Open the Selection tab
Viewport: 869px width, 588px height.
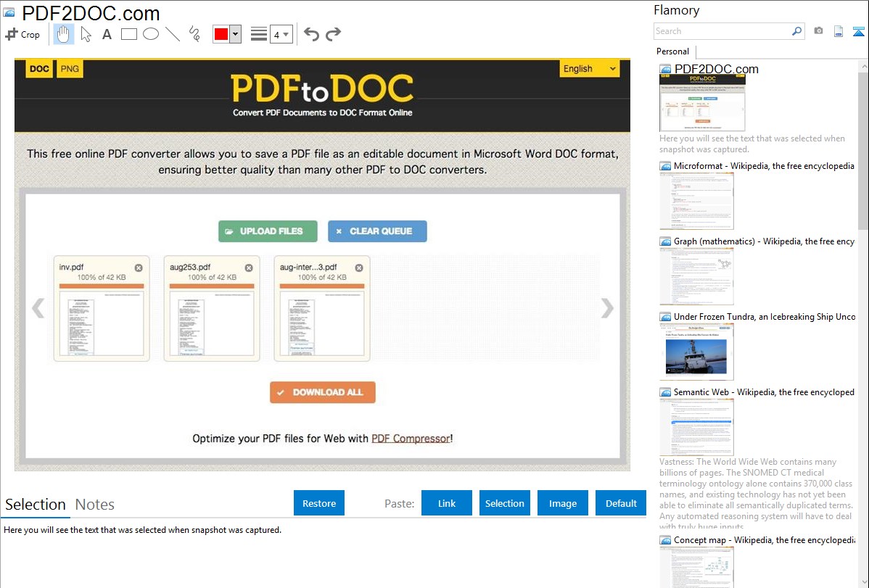coord(36,505)
